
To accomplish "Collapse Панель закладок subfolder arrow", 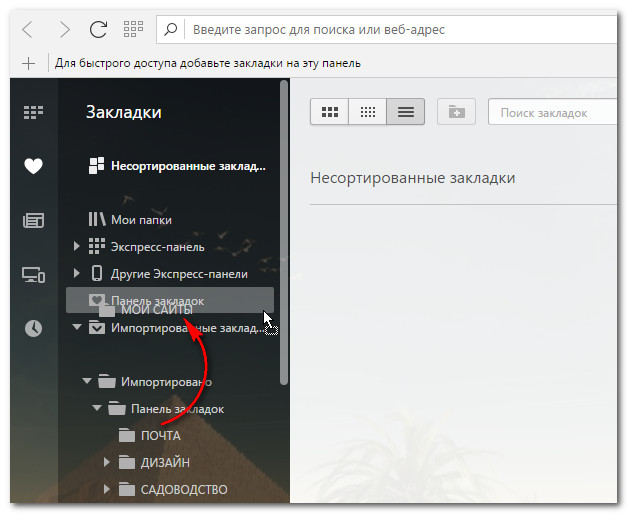I will coord(97,408).
